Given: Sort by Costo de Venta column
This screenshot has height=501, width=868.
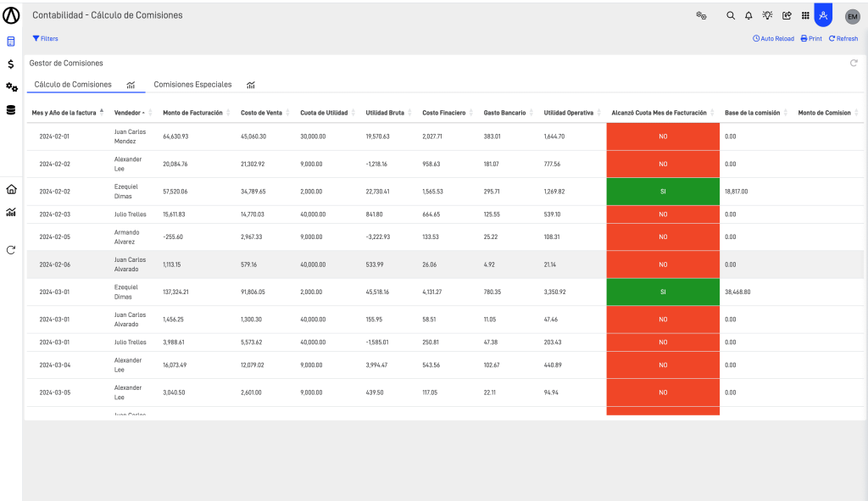Looking at the screenshot, I should click(261, 113).
